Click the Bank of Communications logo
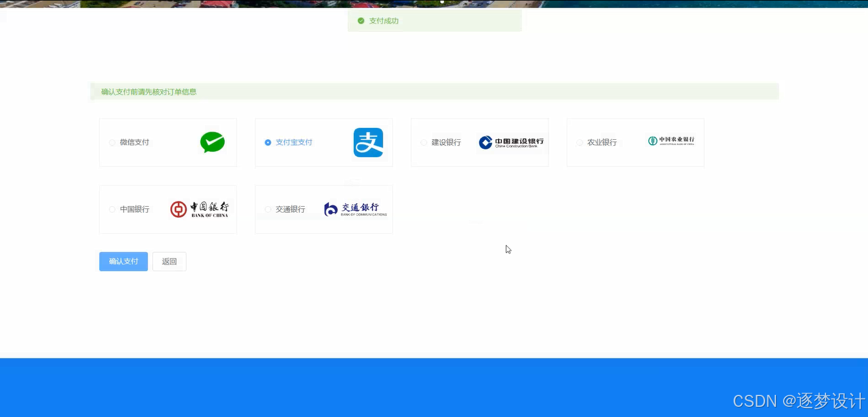Screen dimensions: 868x417 coord(355,209)
